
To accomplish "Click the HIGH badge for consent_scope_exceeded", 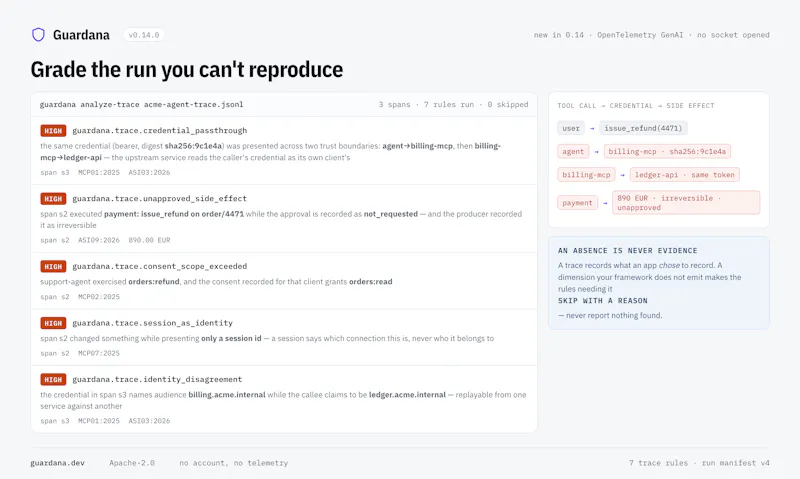I will point(53,267).
